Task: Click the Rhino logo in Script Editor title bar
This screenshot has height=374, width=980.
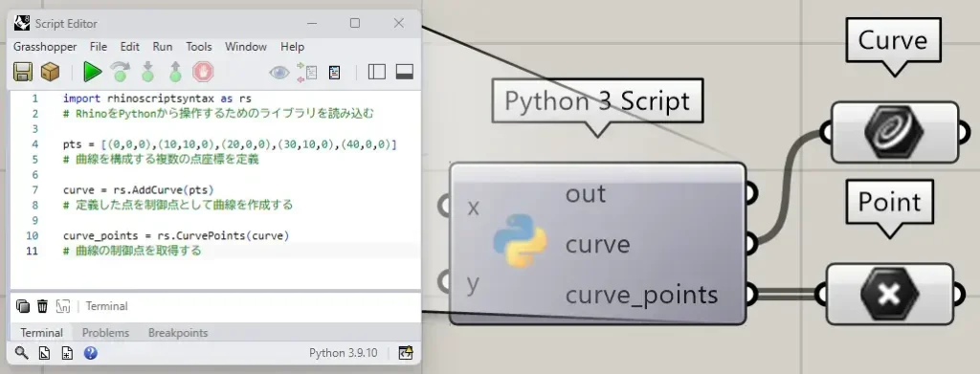Action: click(x=22, y=23)
